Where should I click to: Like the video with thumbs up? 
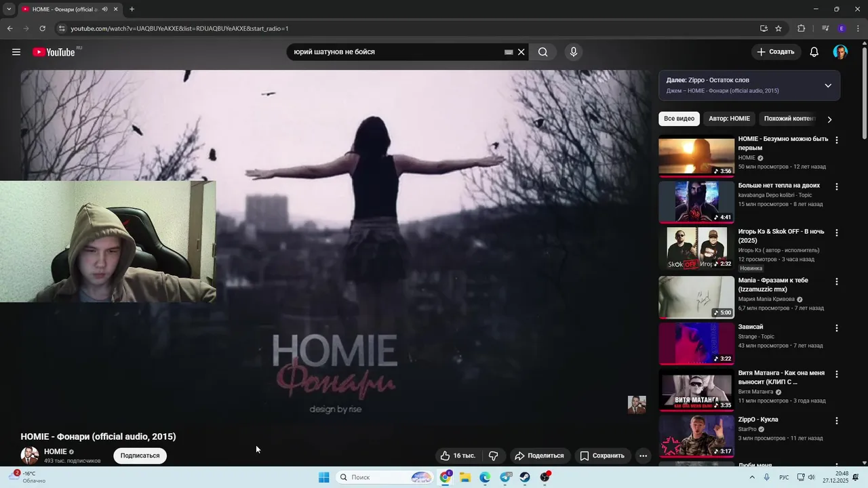pyautogui.click(x=458, y=455)
